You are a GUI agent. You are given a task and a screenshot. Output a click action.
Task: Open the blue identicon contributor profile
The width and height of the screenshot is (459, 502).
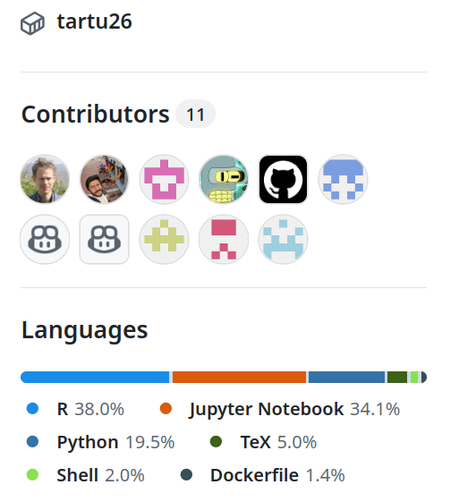tap(343, 179)
